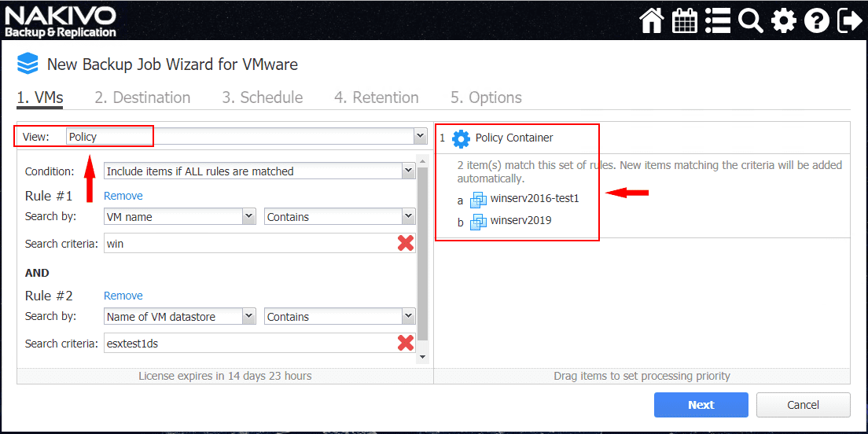This screenshot has height=434, width=868.
Task: Click the log out arrow icon
Action: 850,21
